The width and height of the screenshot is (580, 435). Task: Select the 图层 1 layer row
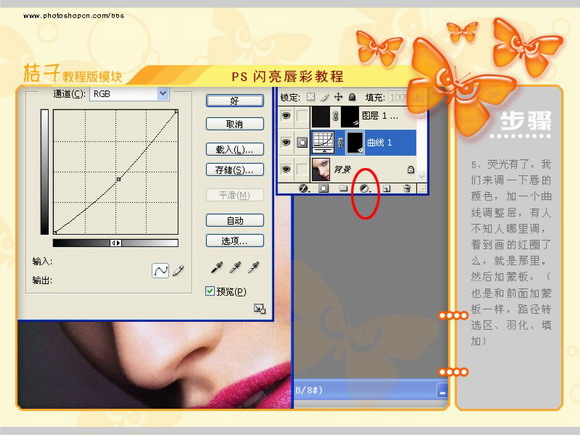[348, 116]
